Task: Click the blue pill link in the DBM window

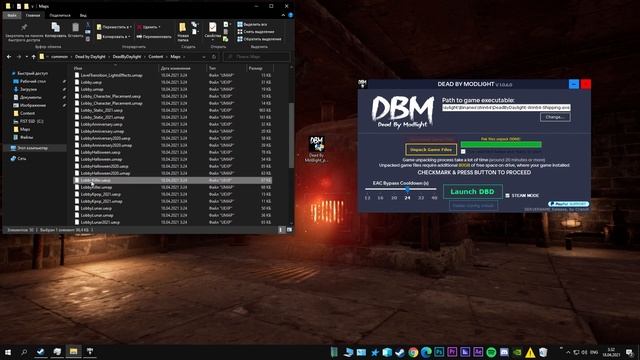Action: [568, 204]
